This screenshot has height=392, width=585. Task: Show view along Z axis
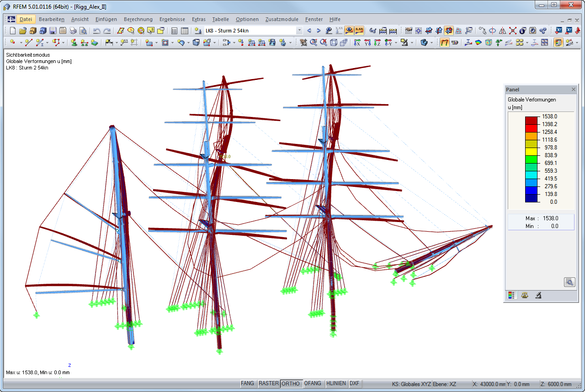pos(378,42)
